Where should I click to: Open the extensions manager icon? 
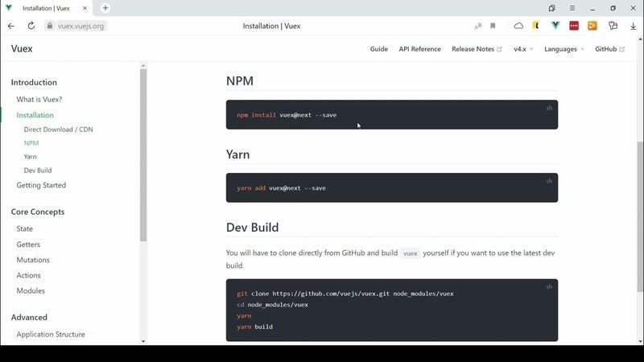(613, 26)
